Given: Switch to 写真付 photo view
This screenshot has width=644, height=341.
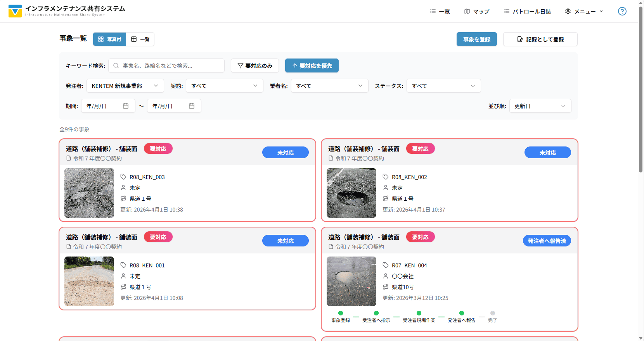Looking at the screenshot, I should tap(109, 39).
